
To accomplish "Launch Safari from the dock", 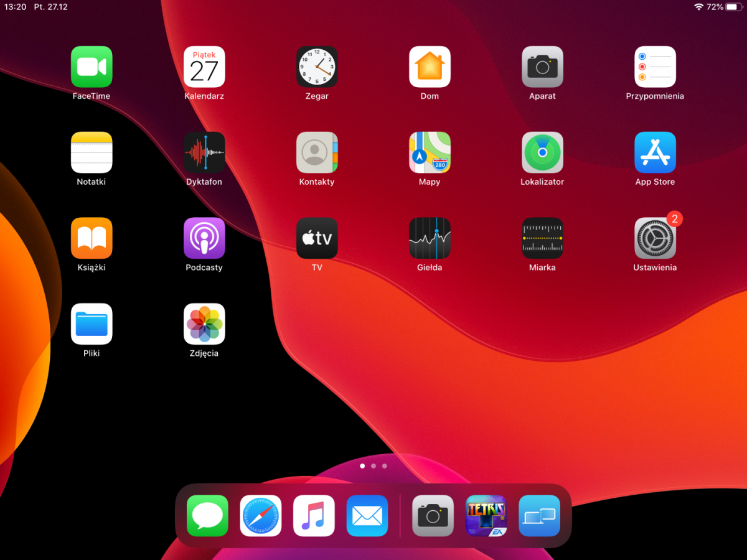I will [261, 516].
